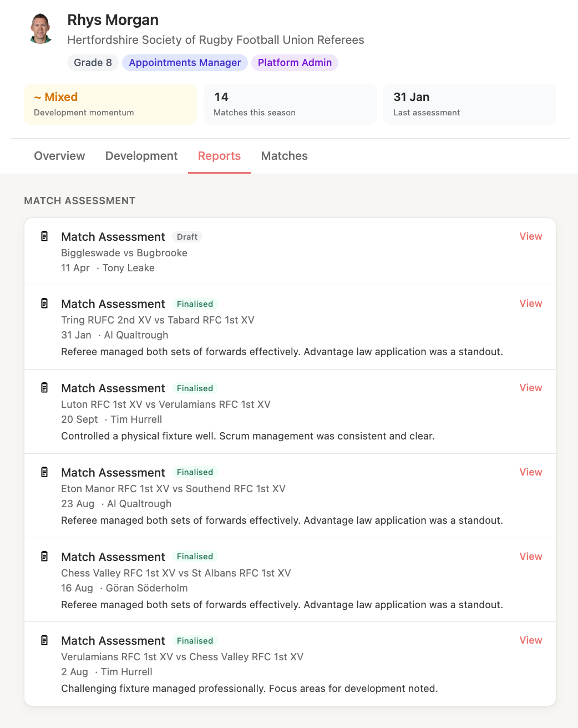Viewport: 578px width, 728px height.
Task: Click the Finalised label on 16 Aug report
Action: coord(195,557)
